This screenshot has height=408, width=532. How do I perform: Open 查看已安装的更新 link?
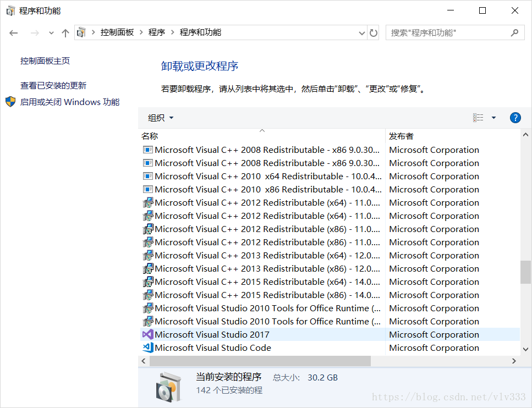tap(53, 85)
